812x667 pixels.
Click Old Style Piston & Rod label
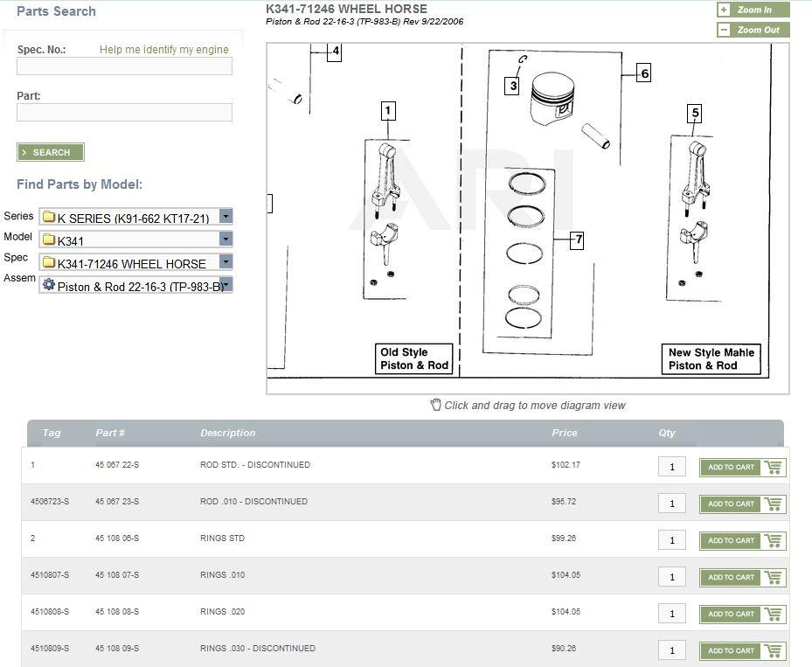414,359
